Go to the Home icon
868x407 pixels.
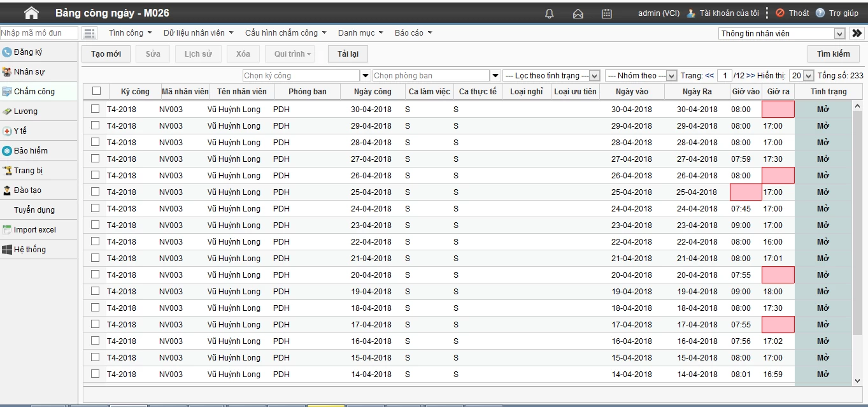click(x=31, y=13)
